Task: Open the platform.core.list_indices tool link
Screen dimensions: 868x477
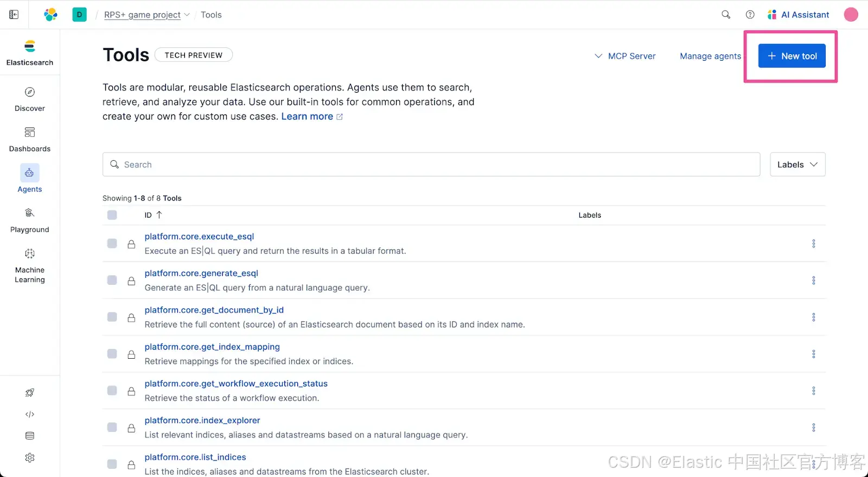Action: (x=195, y=457)
